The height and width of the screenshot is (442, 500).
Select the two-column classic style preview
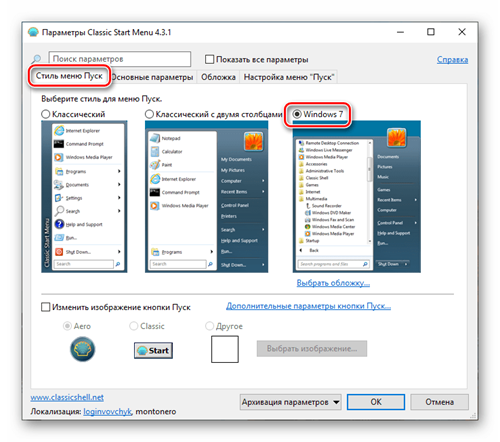click(206, 197)
